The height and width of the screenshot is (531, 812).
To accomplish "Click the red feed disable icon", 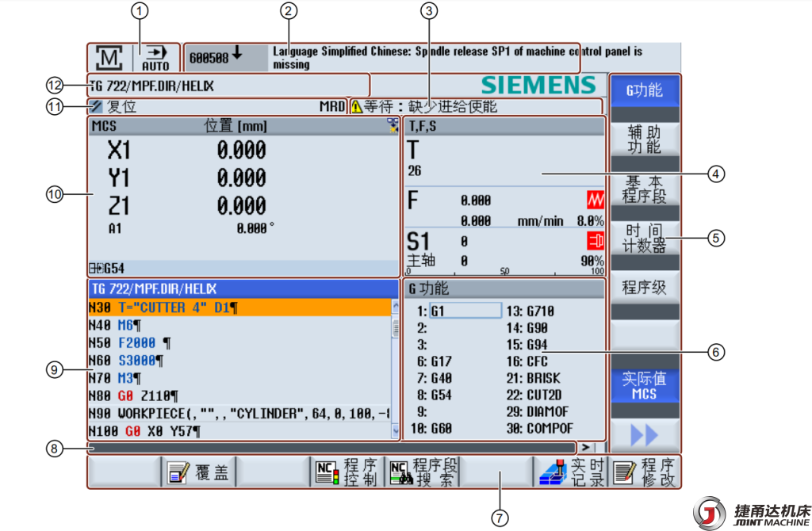I will click(x=594, y=201).
